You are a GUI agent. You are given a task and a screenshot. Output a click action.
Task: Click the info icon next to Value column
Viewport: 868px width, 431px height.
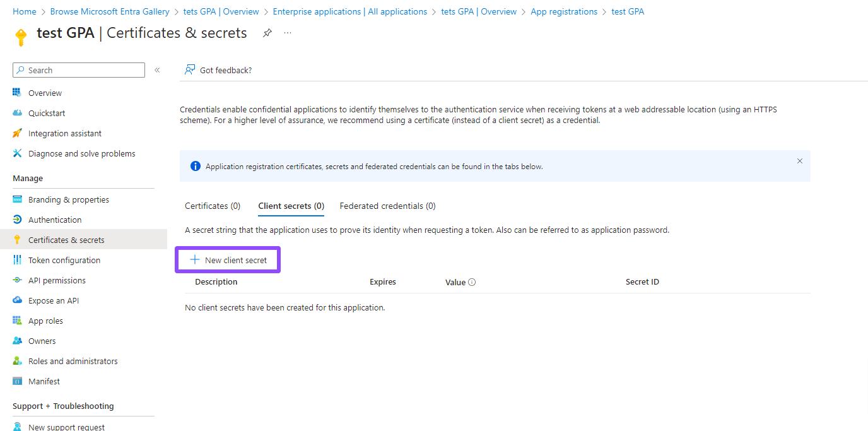(x=472, y=282)
